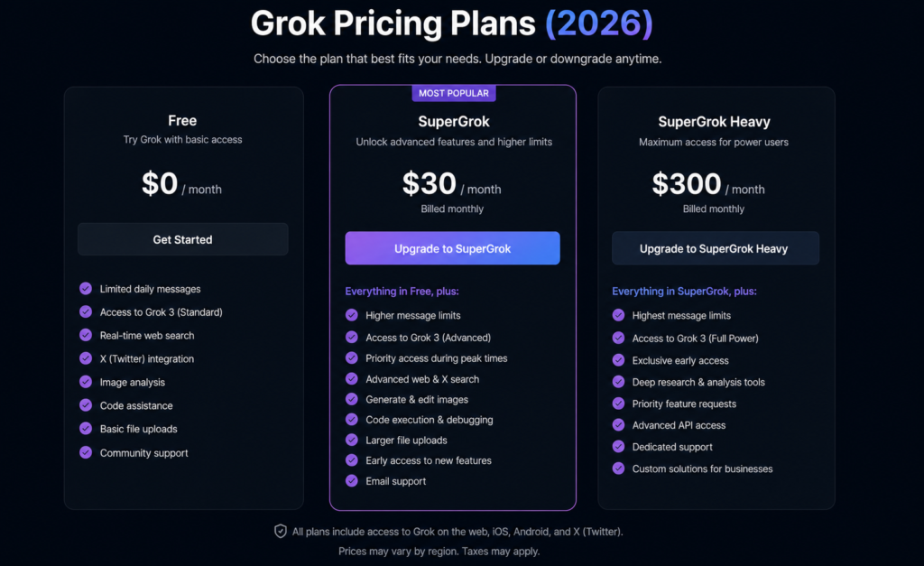
Task: Click the $30 per month price
Action: click(451, 184)
